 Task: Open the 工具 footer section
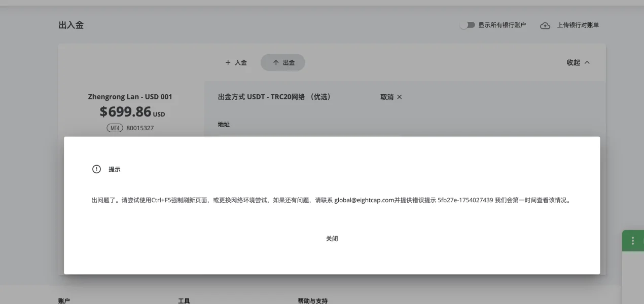[x=184, y=300]
